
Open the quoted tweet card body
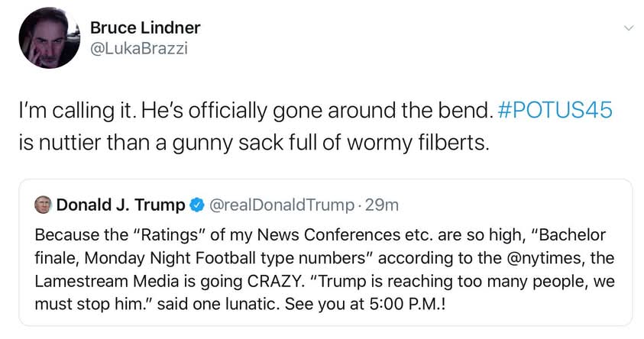point(325,253)
